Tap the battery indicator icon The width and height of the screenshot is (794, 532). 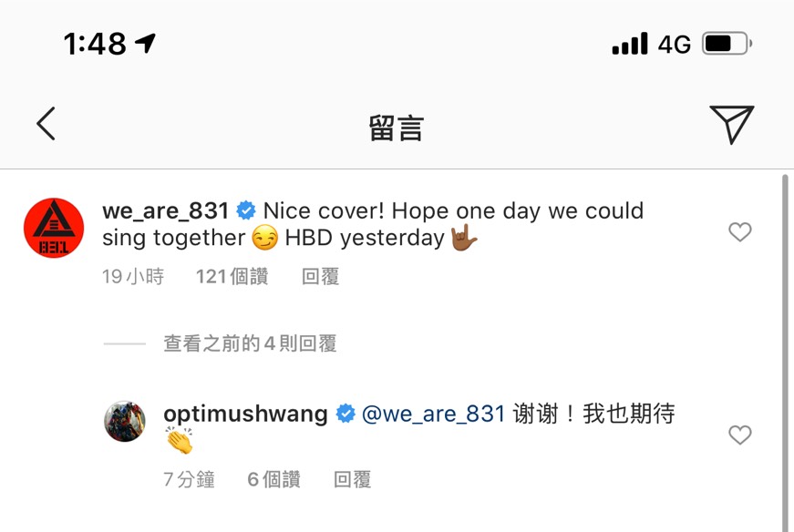(x=727, y=44)
